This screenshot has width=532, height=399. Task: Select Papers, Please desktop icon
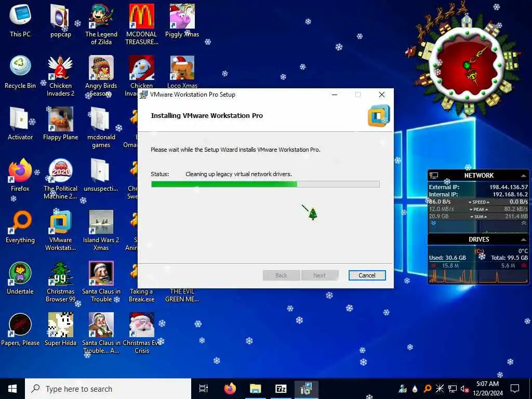point(20,330)
